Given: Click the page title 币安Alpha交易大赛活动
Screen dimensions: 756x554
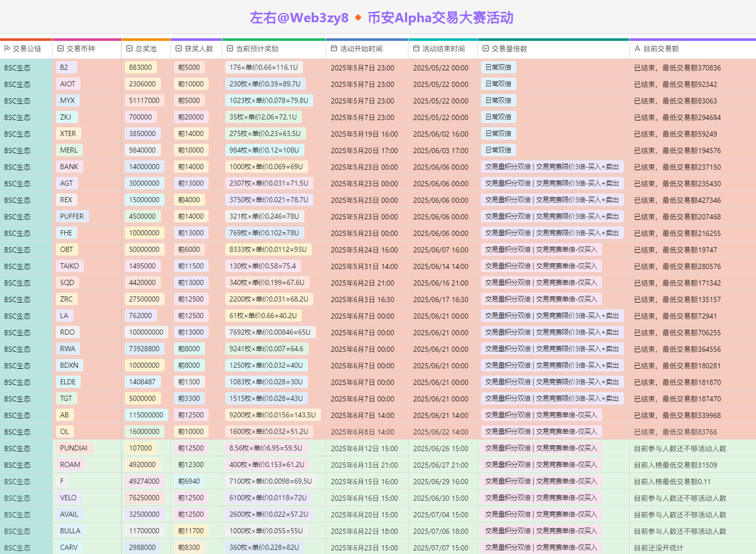Looking at the screenshot, I should 439,18.
